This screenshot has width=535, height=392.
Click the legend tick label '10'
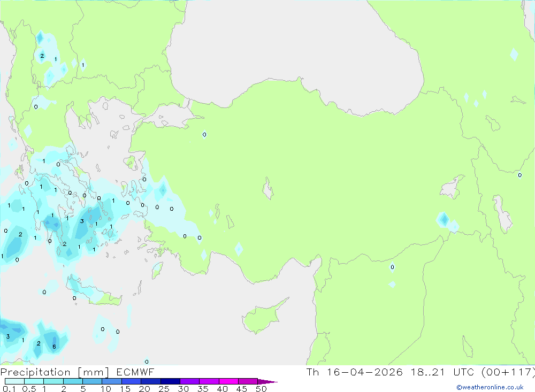[106, 389]
